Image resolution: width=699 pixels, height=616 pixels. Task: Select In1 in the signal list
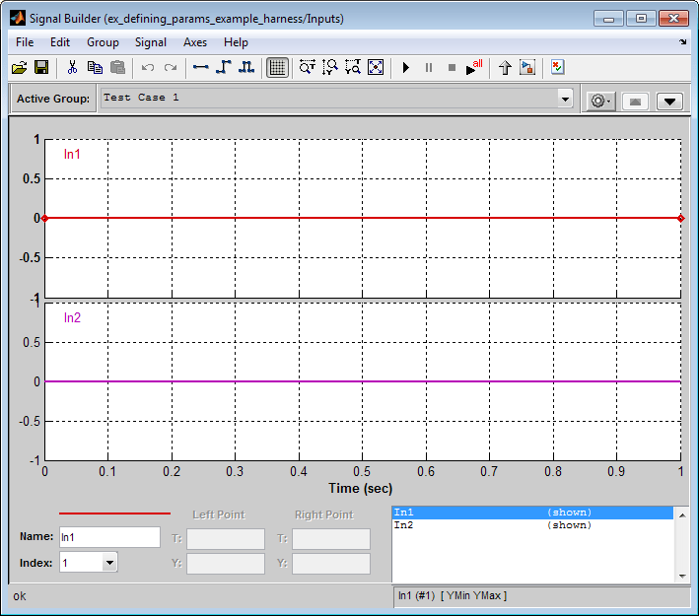click(532, 513)
